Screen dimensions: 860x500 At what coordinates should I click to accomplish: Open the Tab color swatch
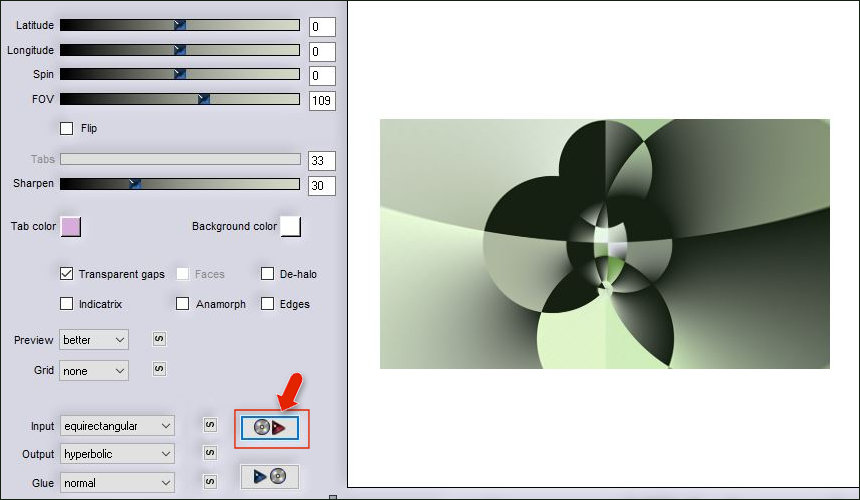(x=71, y=226)
